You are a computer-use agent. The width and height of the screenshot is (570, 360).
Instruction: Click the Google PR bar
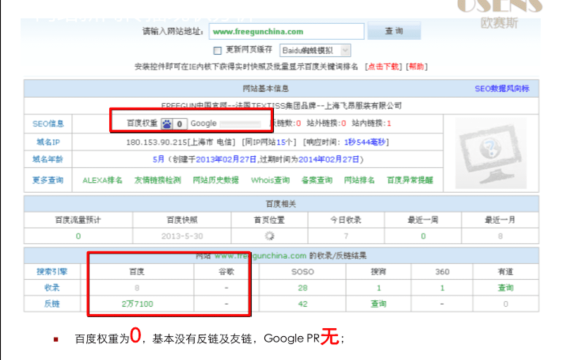point(240,124)
